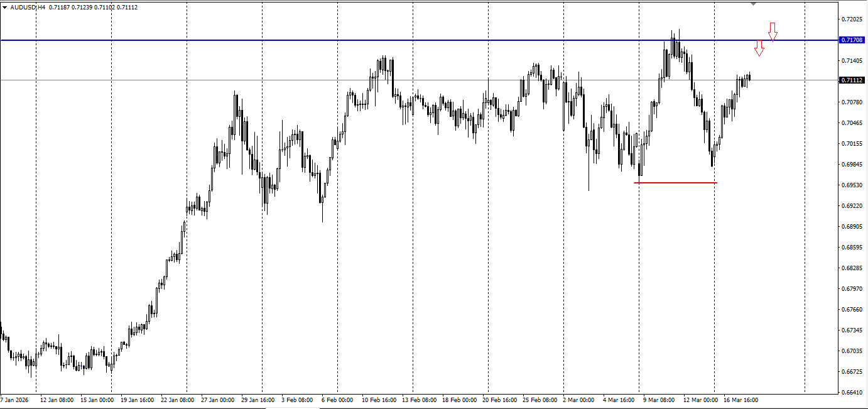Image resolution: width=868 pixels, height=409 pixels.
Task: Select the rightmost red down arrow object
Action: (773, 31)
